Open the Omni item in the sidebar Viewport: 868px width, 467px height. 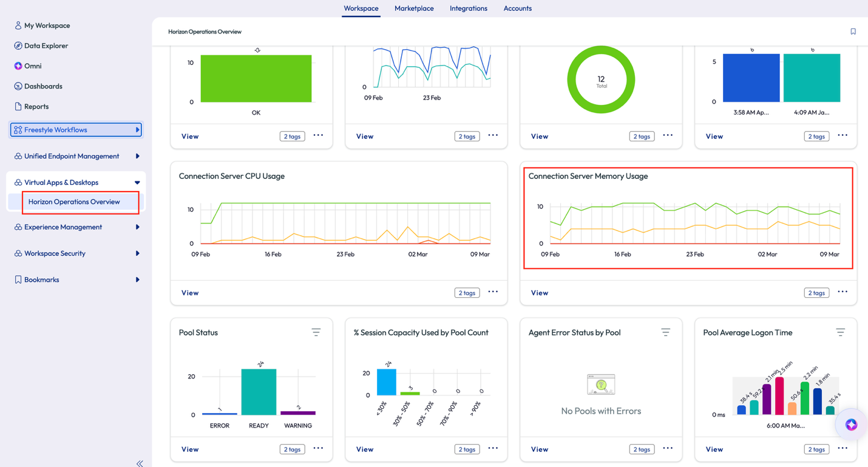pyautogui.click(x=33, y=66)
